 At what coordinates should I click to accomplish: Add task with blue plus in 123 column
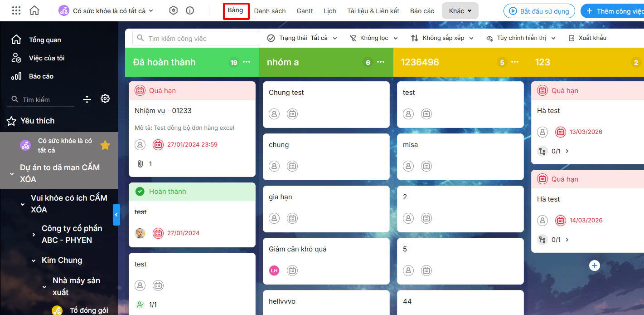pyautogui.click(x=595, y=266)
